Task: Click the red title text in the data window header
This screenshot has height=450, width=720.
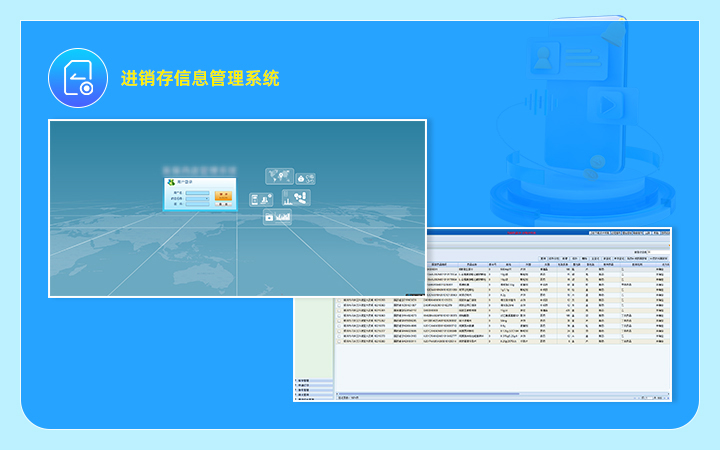Action: click(x=521, y=233)
